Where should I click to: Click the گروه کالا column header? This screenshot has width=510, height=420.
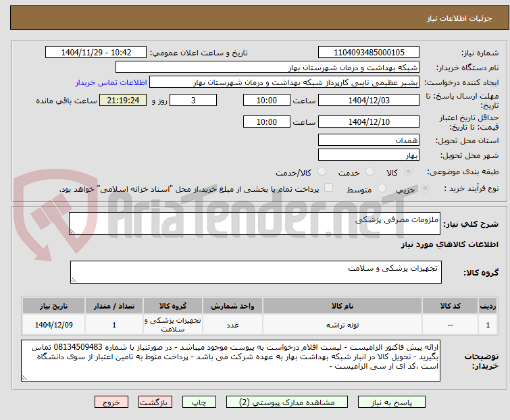coord(173,306)
